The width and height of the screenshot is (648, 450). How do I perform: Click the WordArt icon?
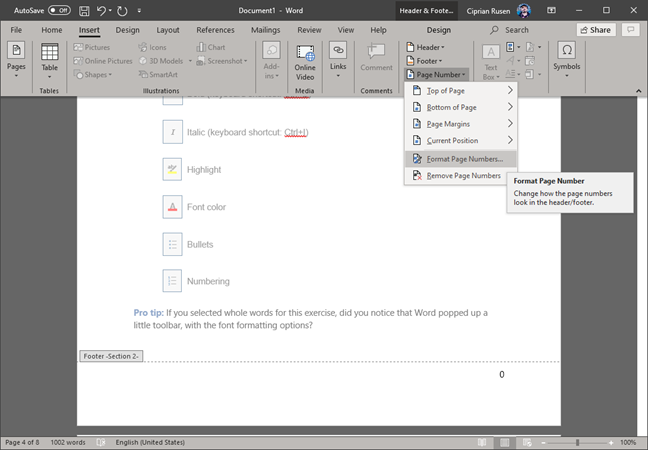pyautogui.click(x=512, y=61)
